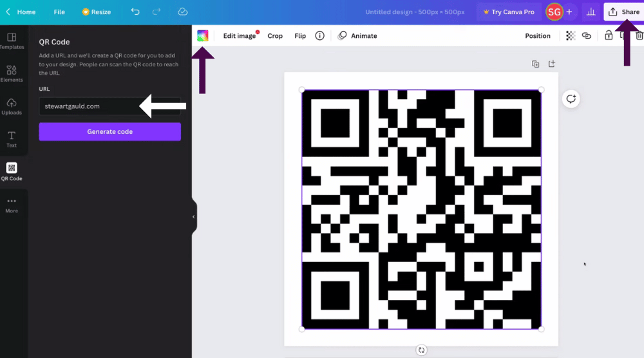Undo the last action

(x=135, y=12)
